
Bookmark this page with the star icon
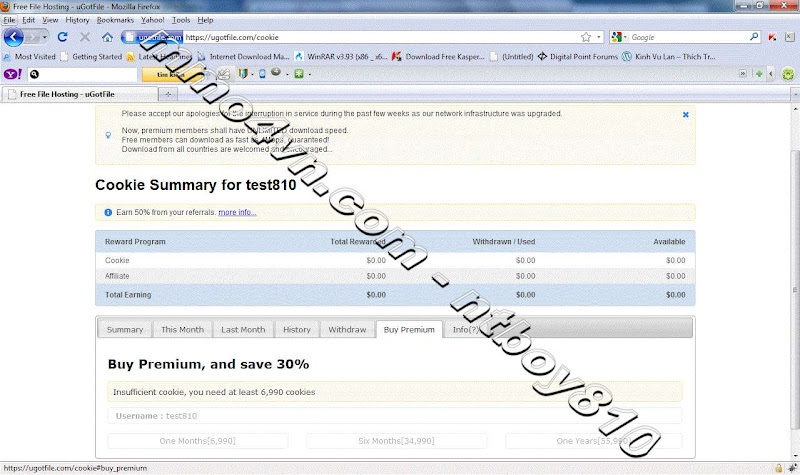[x=586, y=37]
